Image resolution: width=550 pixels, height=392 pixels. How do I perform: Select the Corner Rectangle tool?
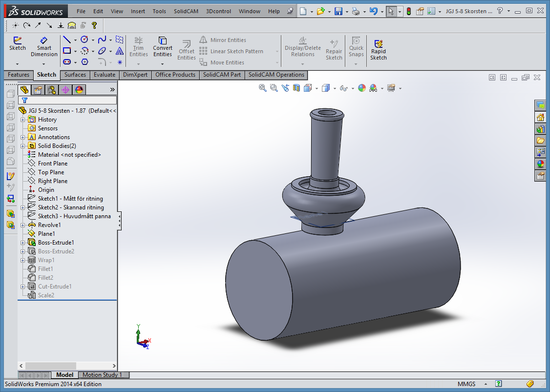(x=66, y=51)
